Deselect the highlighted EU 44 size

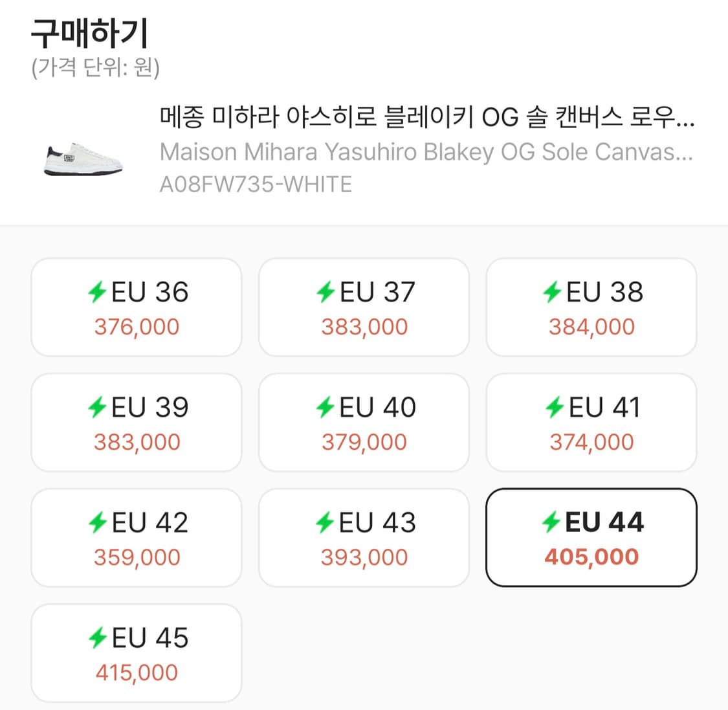point(591,537)
